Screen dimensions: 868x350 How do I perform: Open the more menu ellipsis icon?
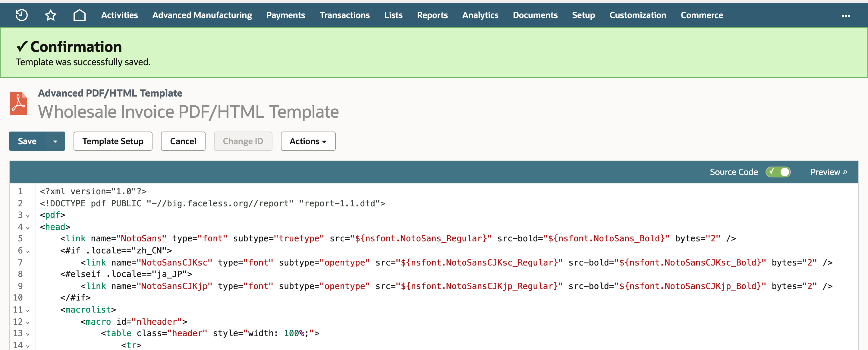846,15
